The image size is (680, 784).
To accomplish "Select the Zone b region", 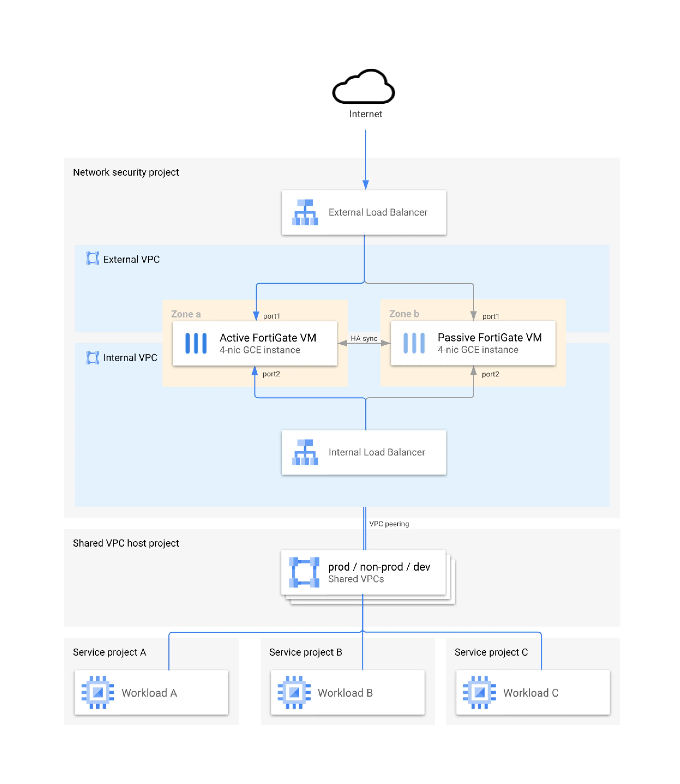I will pyautogui.click(x=404, y=314).
